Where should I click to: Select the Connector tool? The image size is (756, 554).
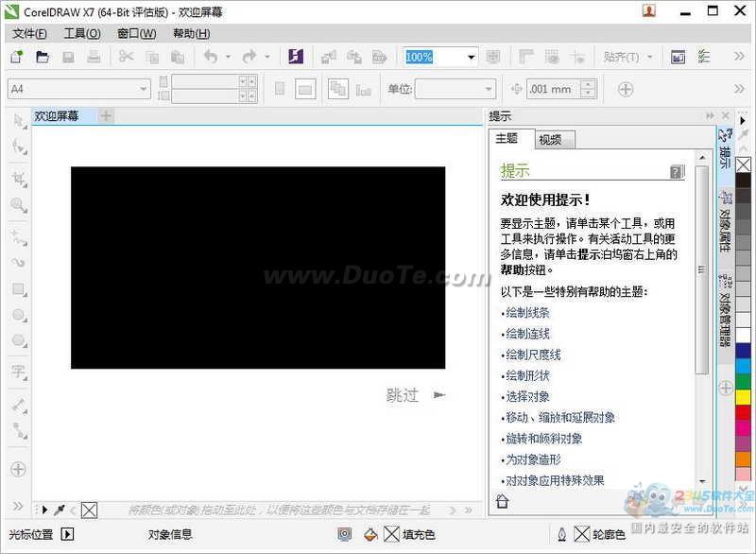pos(19,430)
